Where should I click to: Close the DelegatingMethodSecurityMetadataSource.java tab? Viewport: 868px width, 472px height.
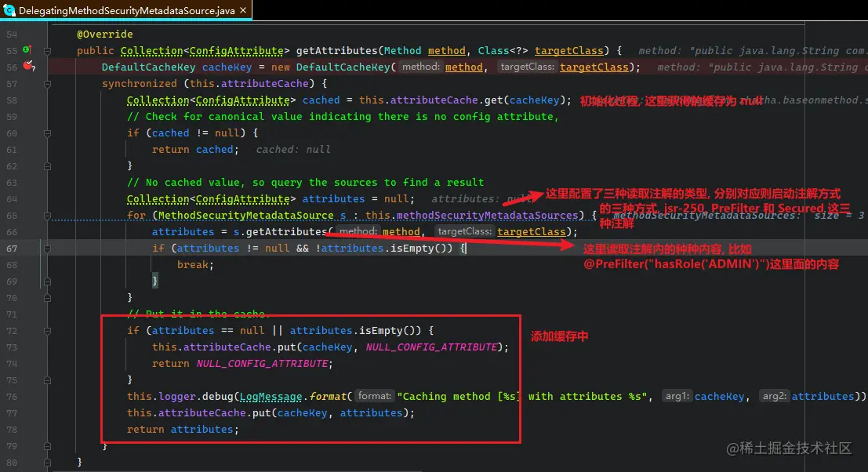(x=243, y=10)
